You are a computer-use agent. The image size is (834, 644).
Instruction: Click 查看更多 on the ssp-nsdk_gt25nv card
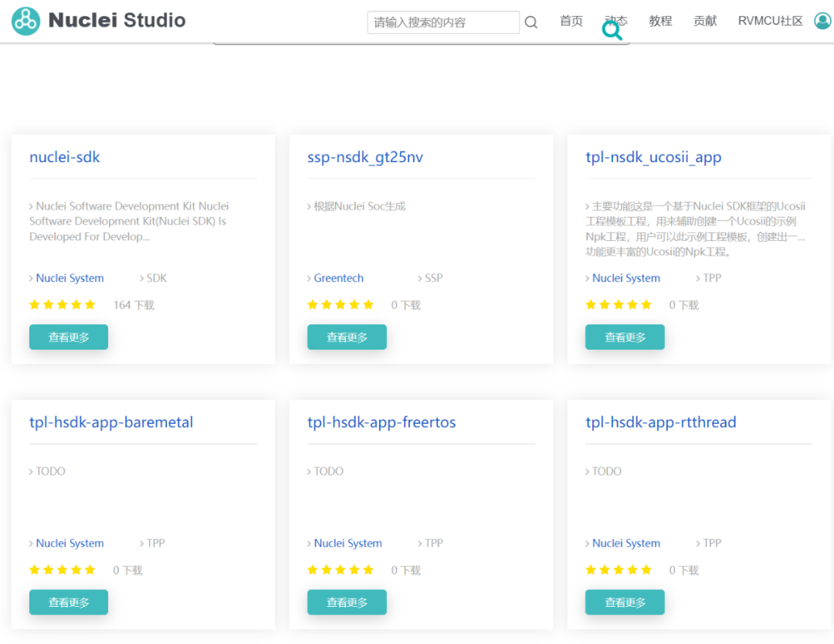(347, 337)
